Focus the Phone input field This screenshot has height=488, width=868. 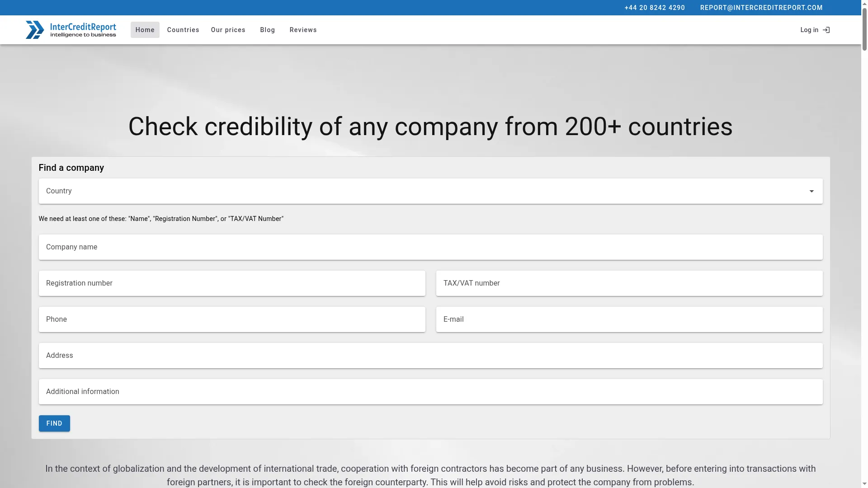(232, 319)
